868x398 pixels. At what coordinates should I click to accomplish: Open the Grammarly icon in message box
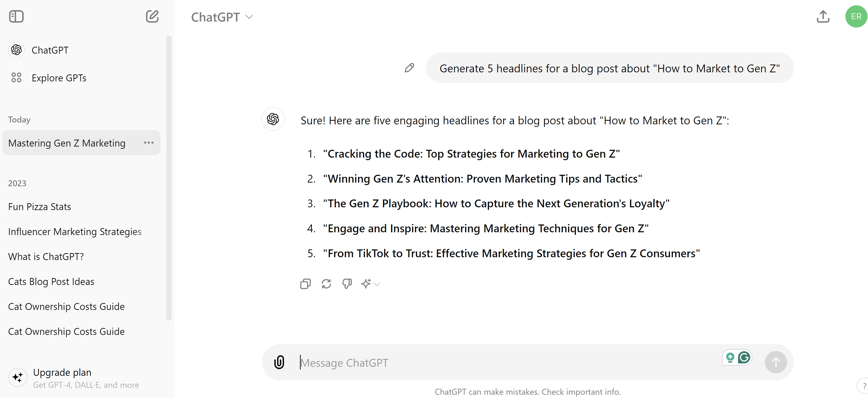pos(744,357)
